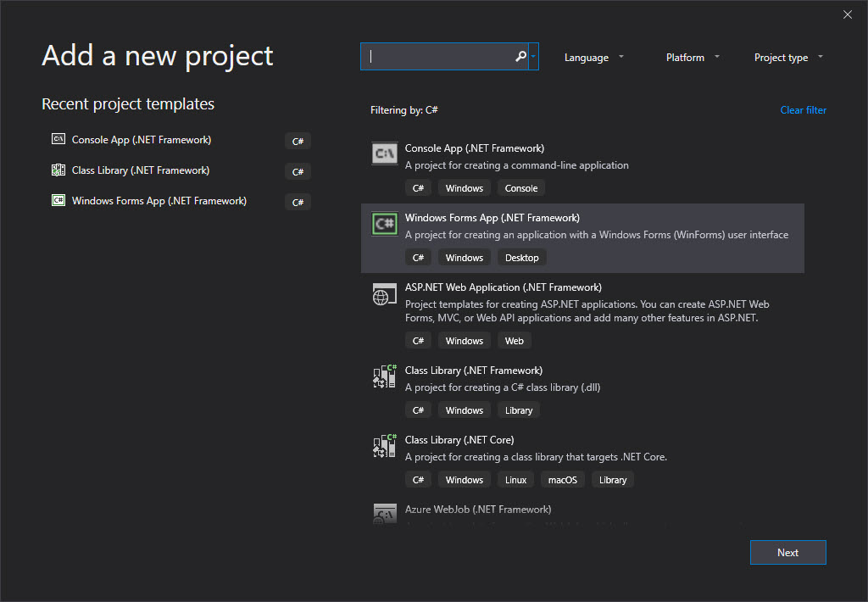
Task: Click the Console App (.NET Framework) icon in the results list
Action: click(384, 153)
